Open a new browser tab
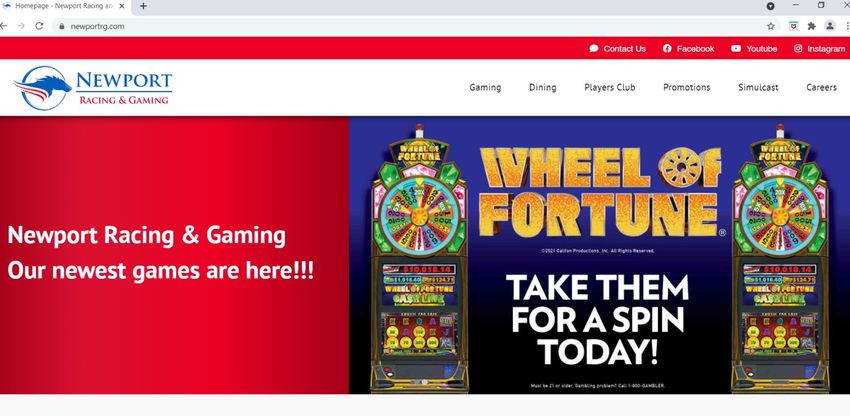This screenshot has height=416, width=850. pyautogui.click(x=143, y=6)
